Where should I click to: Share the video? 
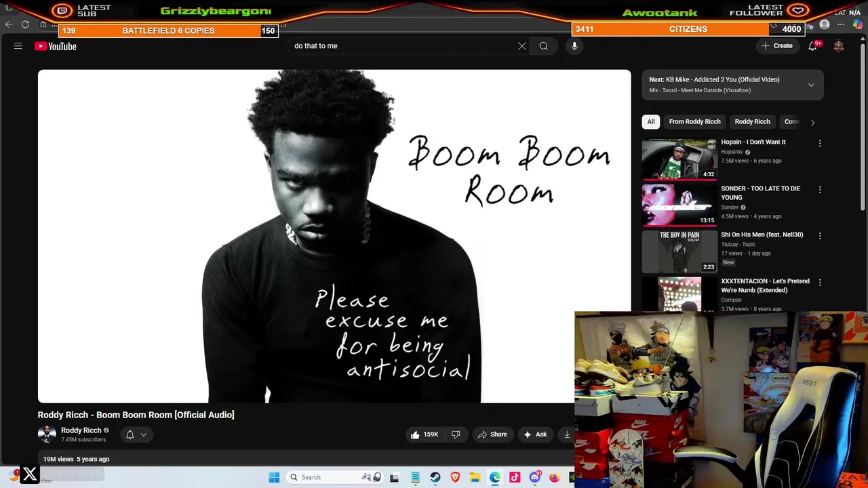point(492,434)
